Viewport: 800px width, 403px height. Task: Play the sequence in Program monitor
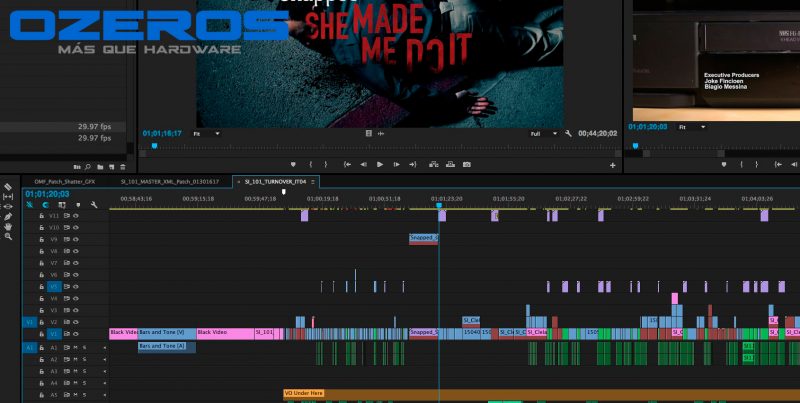click(x=380, y=165)
